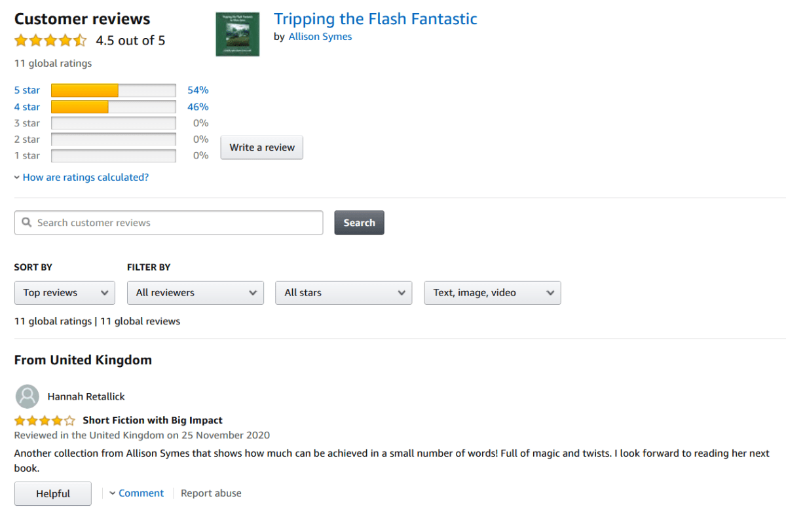This screenshot has height=532, width=786.
Task: Mark the review as Helpful
Action: pos(53,494)
